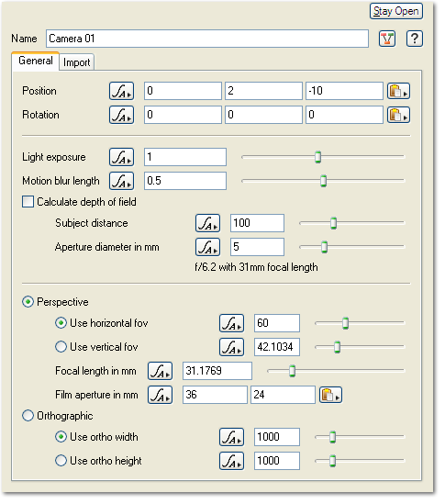This screenshot has width=445, height=504.
Task: Click the Stay Open button
Action: pos(395,11)
